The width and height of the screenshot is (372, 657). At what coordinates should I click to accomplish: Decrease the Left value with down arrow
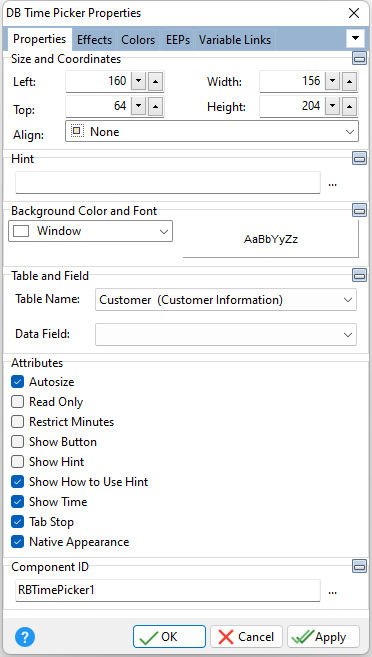[139, 81]
